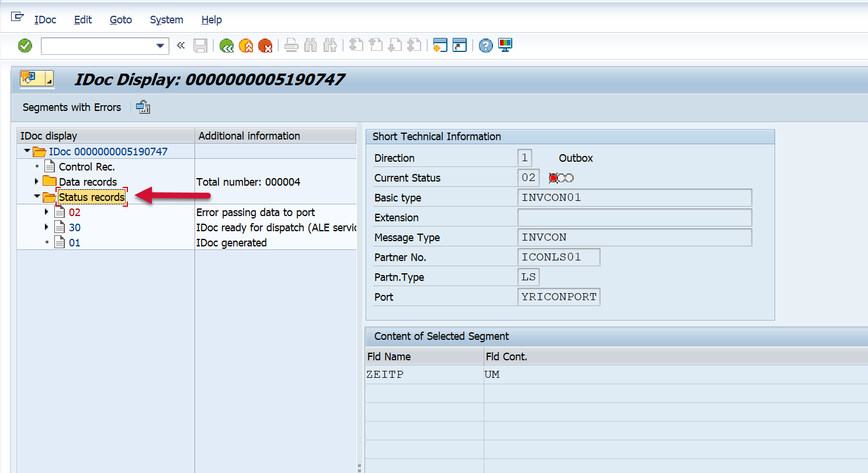The width and height of the screenshot is (868, 473).
Task: Expand the Data records folder
Action: (37, 182)
